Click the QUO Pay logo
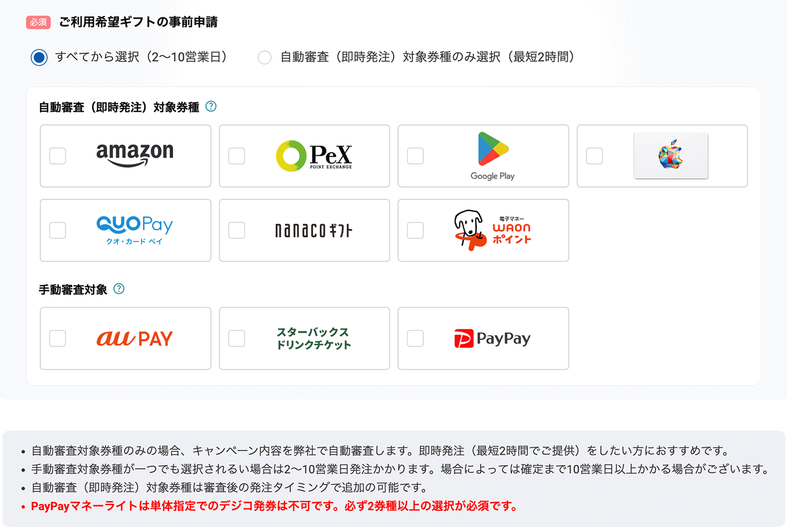The height and width of the screenshot is (532, 787). point(135,230)
